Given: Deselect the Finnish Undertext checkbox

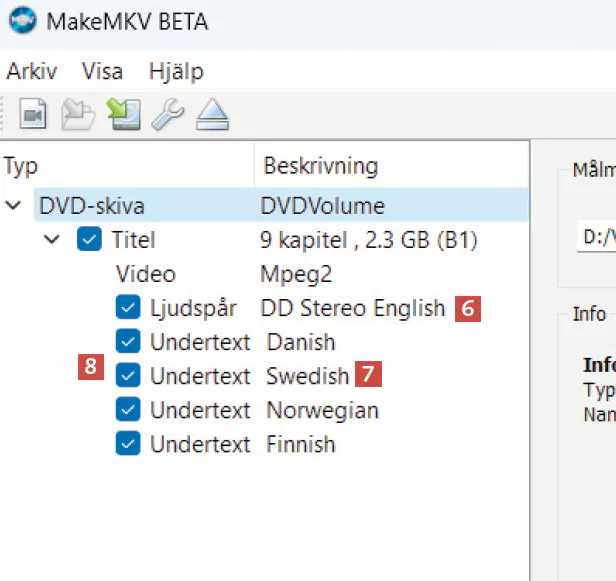Looking at the screenshot, I should pos(127,444).
